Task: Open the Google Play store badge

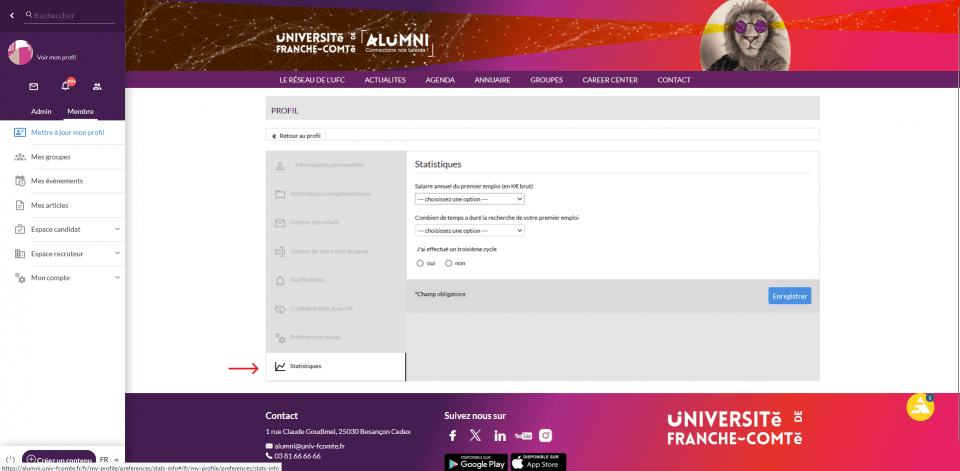Action: (475, 462)
